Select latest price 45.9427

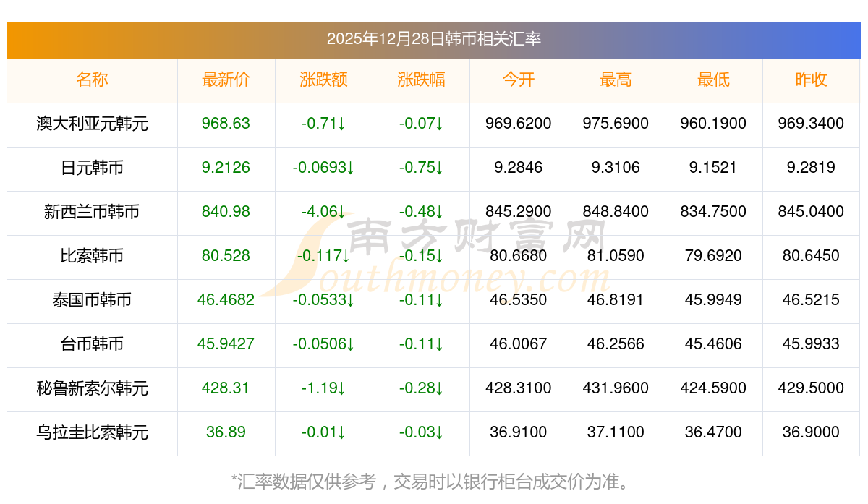click(x=226, y=344)
